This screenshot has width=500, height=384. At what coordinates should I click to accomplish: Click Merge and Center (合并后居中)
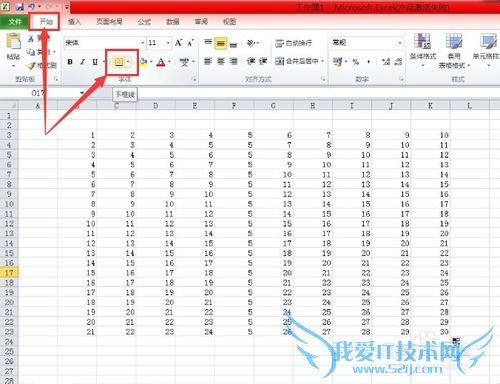297,61
